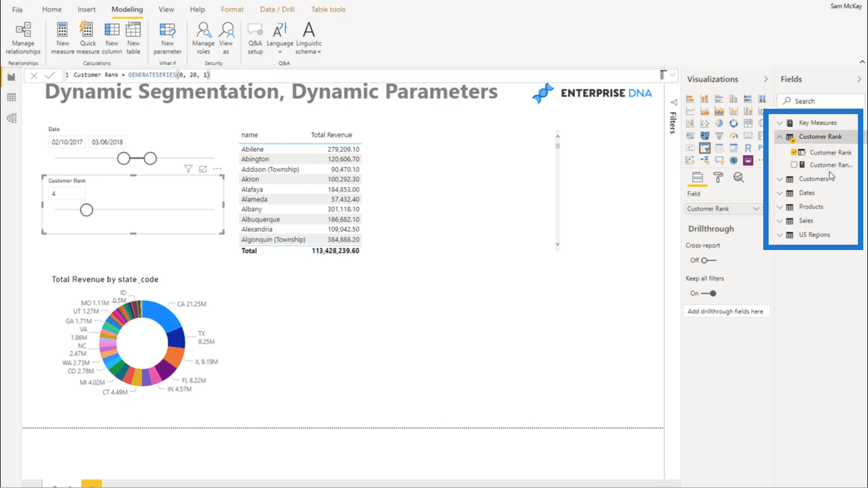The image size is (868, 488).
Task: Open the Table tools tab
Action: click(x=328, y=9)
